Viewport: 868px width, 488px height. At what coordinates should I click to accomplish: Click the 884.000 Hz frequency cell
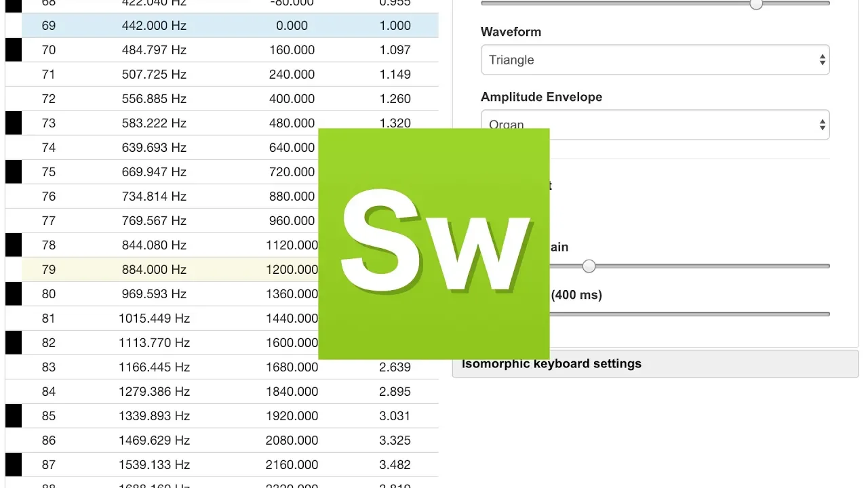(154, 270)
